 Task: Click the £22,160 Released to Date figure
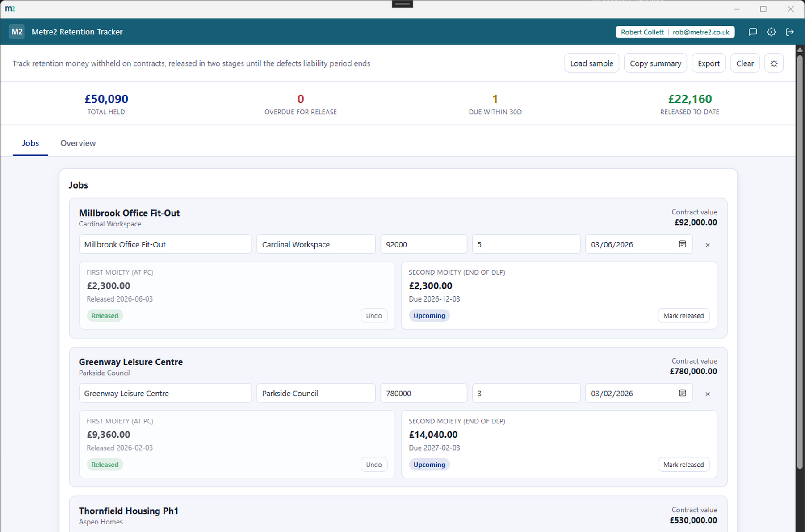[x=690, y=99]
